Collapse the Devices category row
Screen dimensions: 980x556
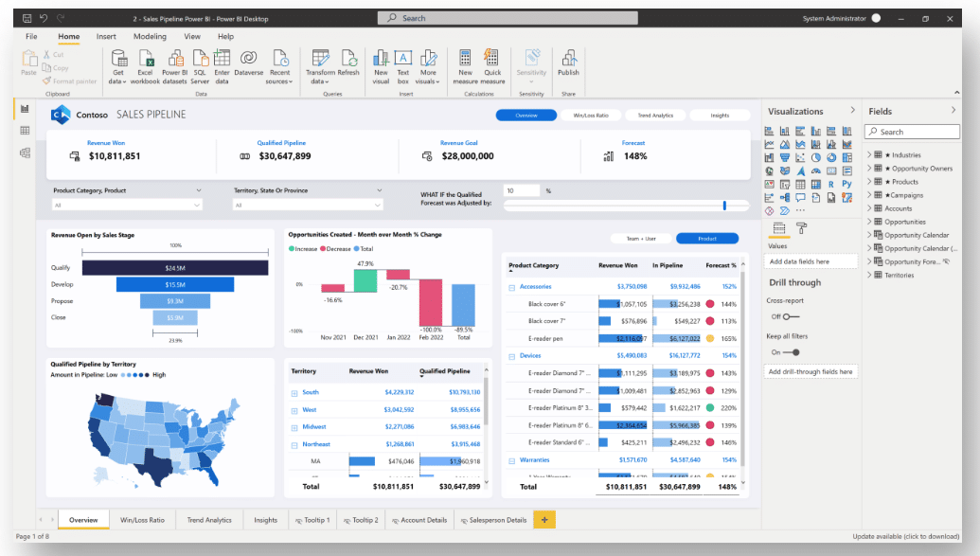(x=511, y=356)
